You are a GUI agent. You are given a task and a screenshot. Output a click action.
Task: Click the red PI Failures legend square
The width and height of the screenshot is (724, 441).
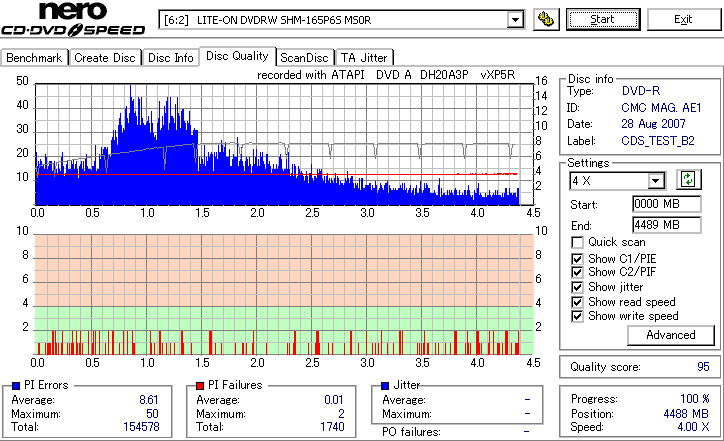tap(200, 386)
